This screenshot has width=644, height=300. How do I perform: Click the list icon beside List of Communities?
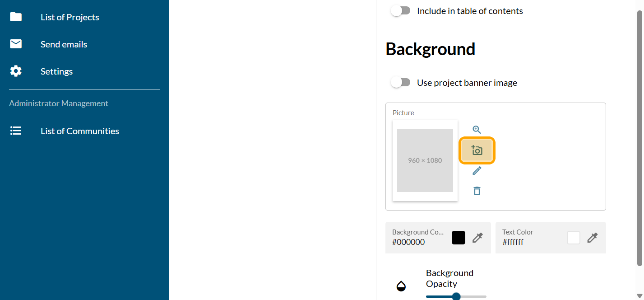[x=16, y=131]
